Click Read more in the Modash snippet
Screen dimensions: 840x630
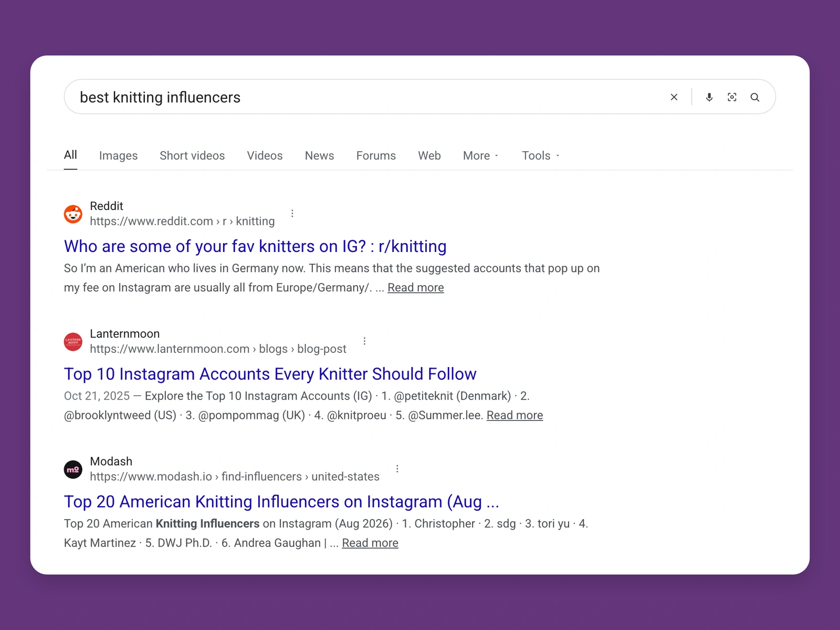click(370, 543)
